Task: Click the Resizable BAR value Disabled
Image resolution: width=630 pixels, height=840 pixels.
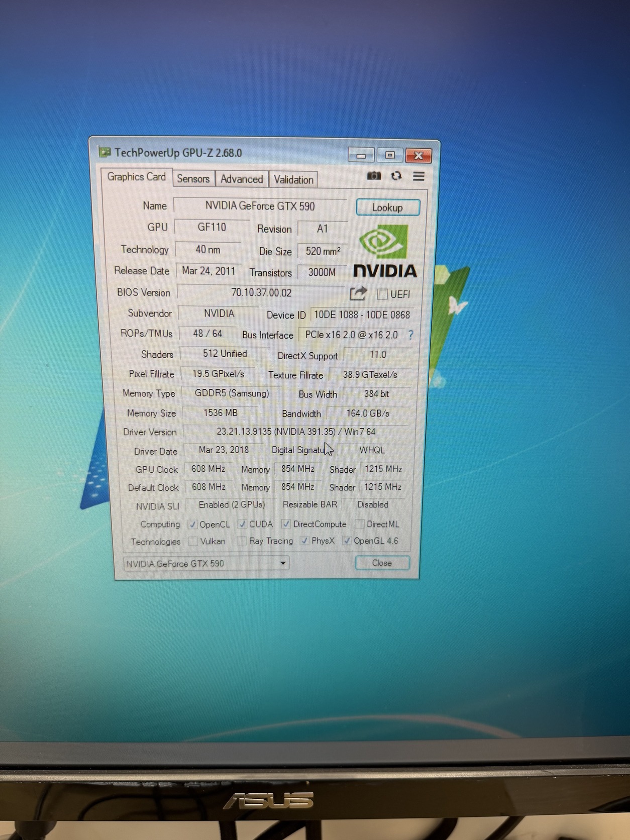Action: 373,504
